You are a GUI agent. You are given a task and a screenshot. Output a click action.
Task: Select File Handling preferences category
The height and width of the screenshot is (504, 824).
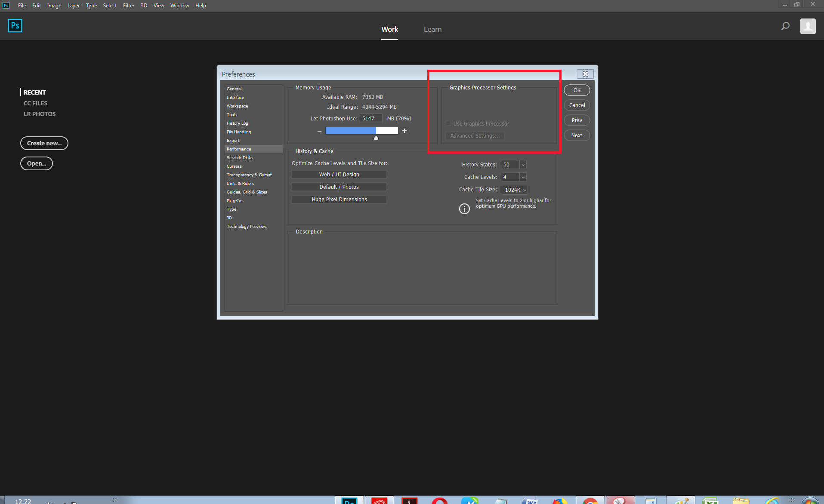point(254,132)
